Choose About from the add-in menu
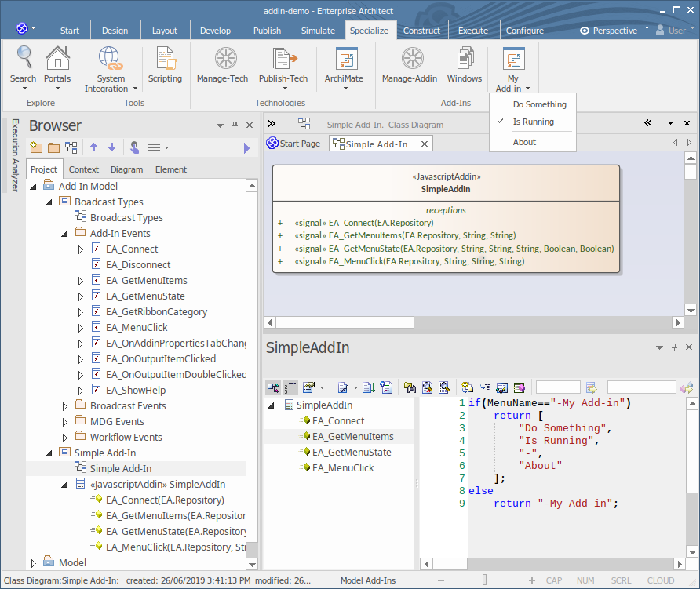 tap(524, 142)
